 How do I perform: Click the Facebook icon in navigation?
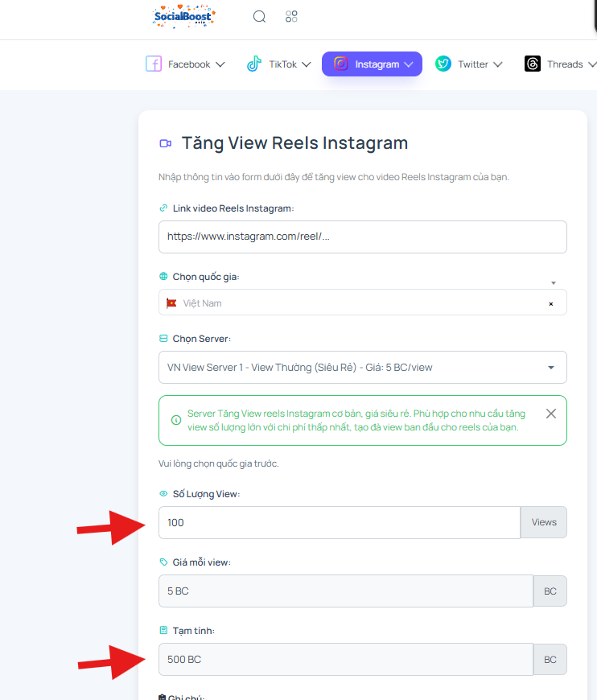pyautogui.click(x=154, y=64)
